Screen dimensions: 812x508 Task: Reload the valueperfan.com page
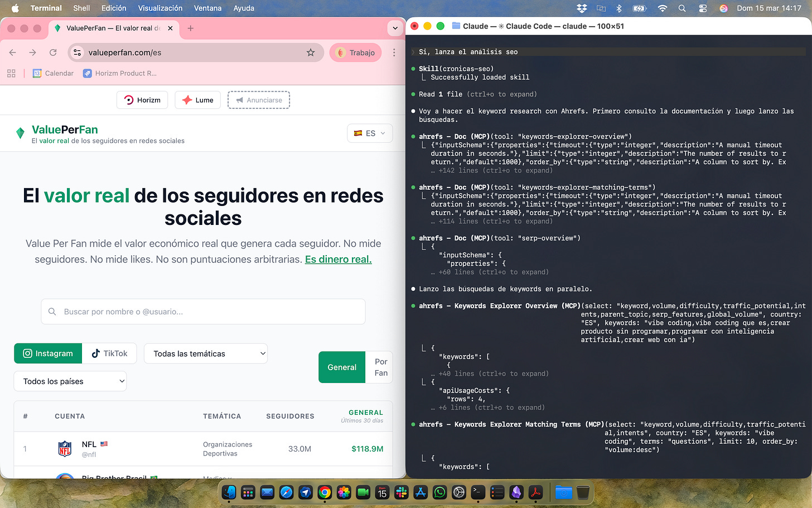point(53,52)
